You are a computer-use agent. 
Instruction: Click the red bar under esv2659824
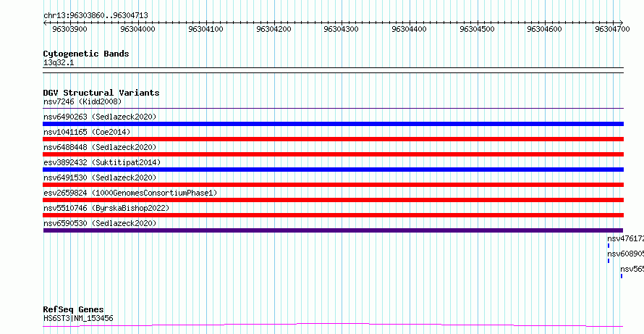tap(333, 200)
